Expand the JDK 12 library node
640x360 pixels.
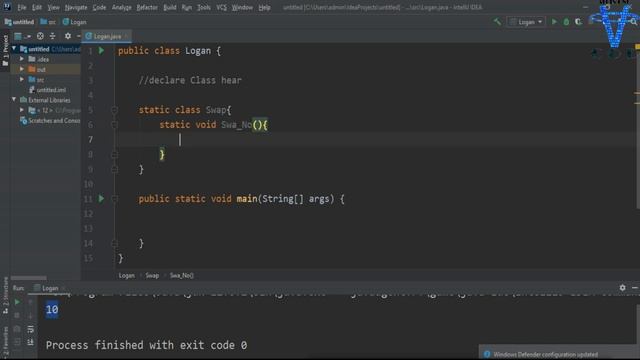[22, 110]
